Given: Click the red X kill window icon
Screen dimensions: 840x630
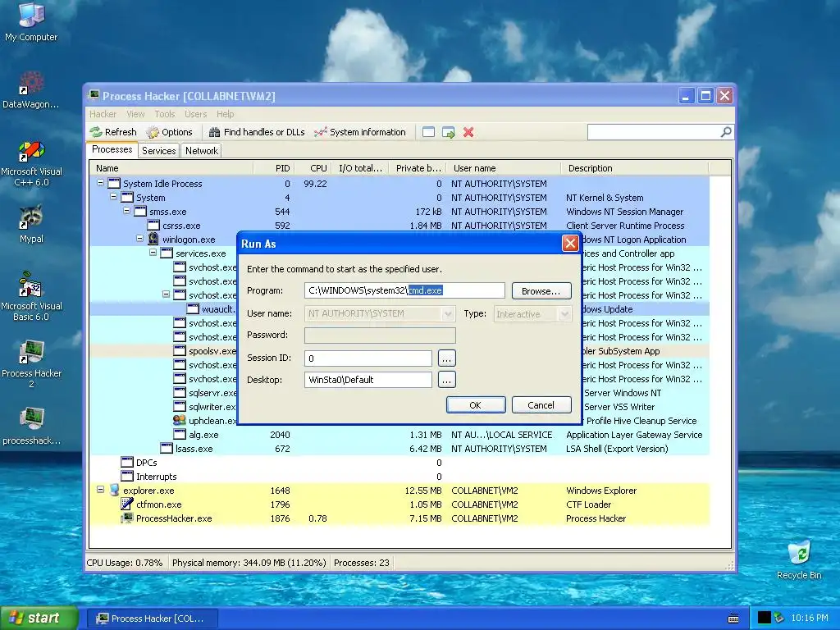Looking at the screenshot, I should [468, 132].
